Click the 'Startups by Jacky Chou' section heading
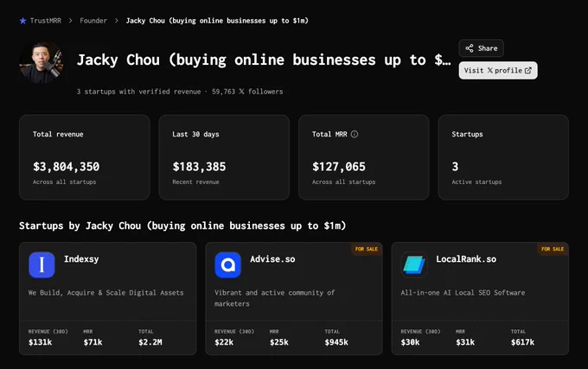Image resolution: width=588 pixels, height=369 pixels. [x=182, y=226]
